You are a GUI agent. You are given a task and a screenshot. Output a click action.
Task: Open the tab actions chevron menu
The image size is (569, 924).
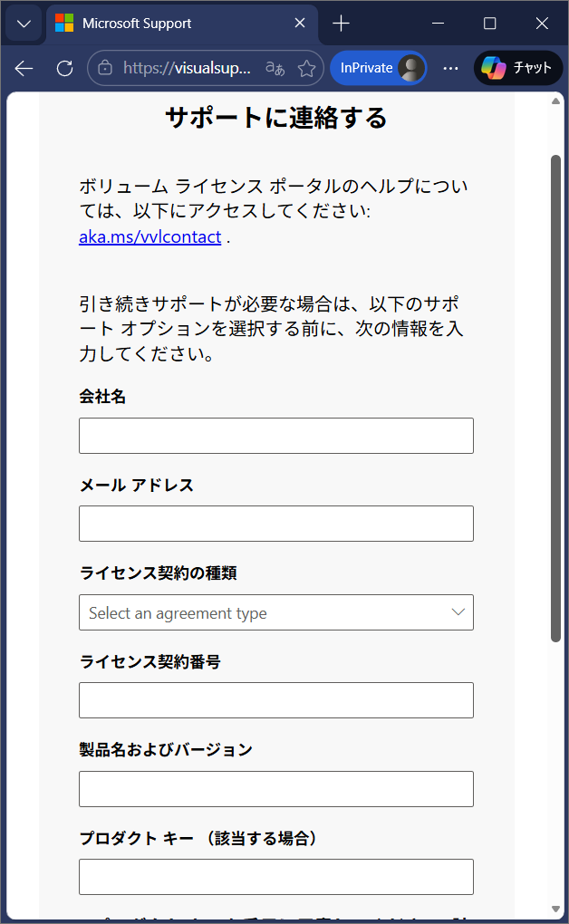tap(24, 24)
